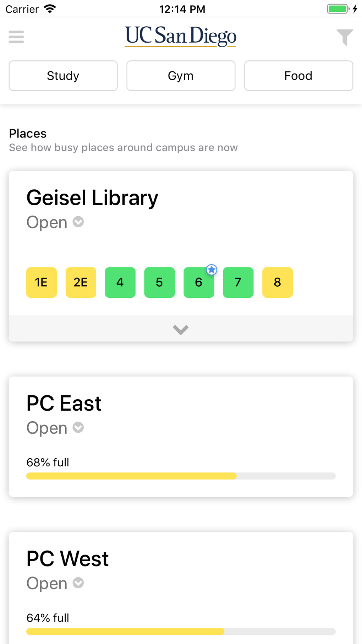Tap PC East 68% full progress bar

(x=181, y=476)
